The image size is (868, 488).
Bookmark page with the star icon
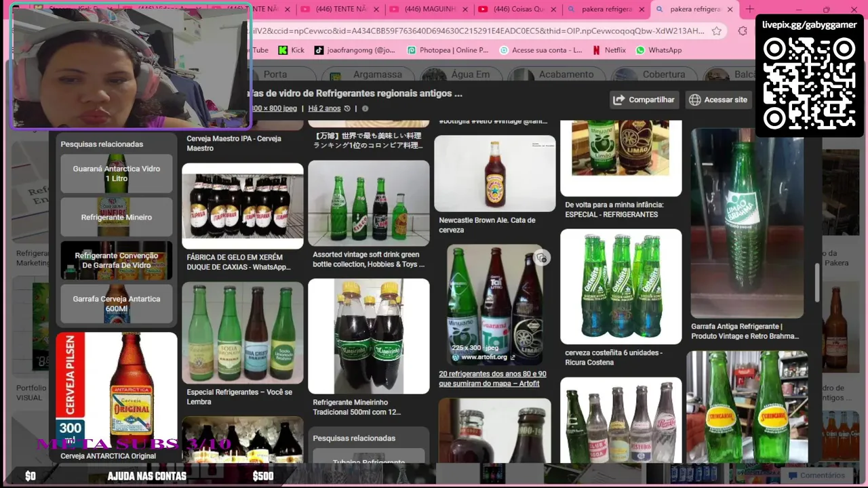(717, 30)
